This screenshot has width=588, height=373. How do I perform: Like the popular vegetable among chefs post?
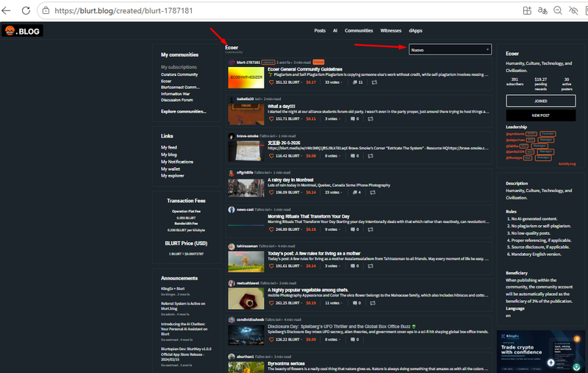click(271, 303)
